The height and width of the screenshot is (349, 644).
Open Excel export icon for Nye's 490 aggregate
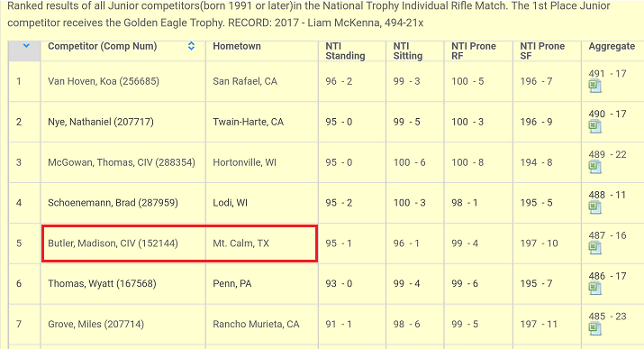594,126
